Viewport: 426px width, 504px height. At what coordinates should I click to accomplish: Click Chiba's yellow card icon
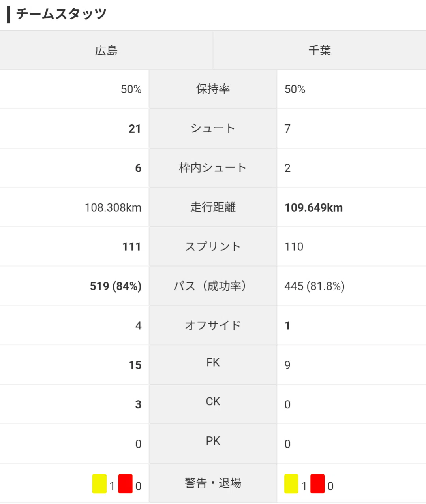291,483
